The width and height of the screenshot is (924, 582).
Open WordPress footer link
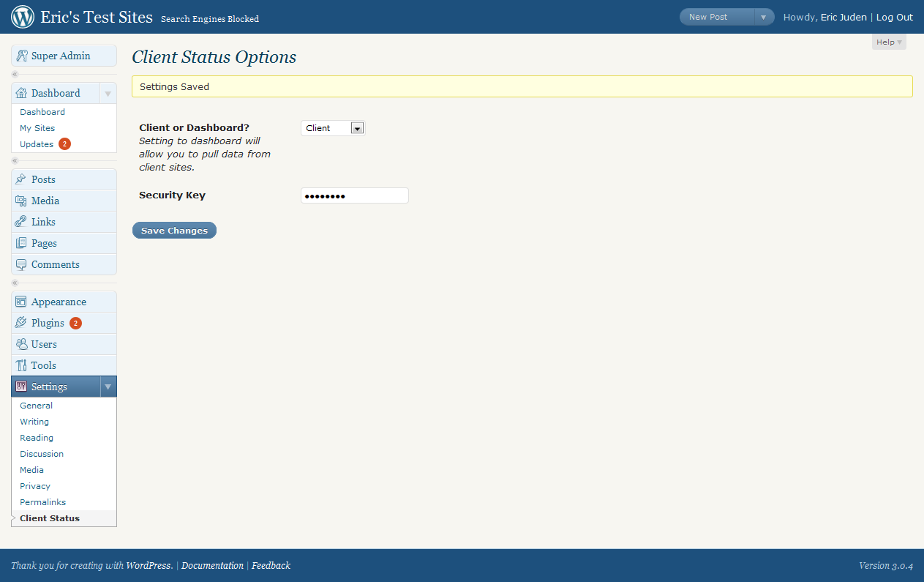point(149,566)
